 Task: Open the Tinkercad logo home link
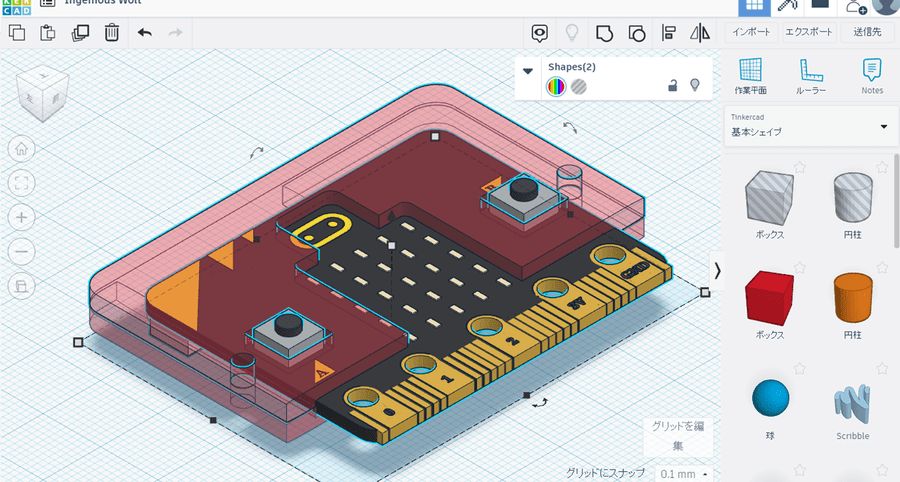pyautogui.click(x=17, y=6)
